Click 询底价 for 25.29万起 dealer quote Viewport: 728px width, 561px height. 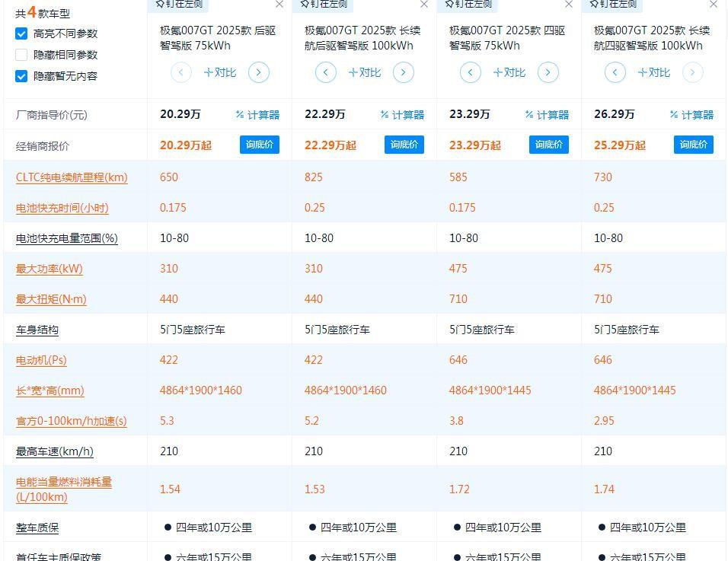(x=694, y=145)
